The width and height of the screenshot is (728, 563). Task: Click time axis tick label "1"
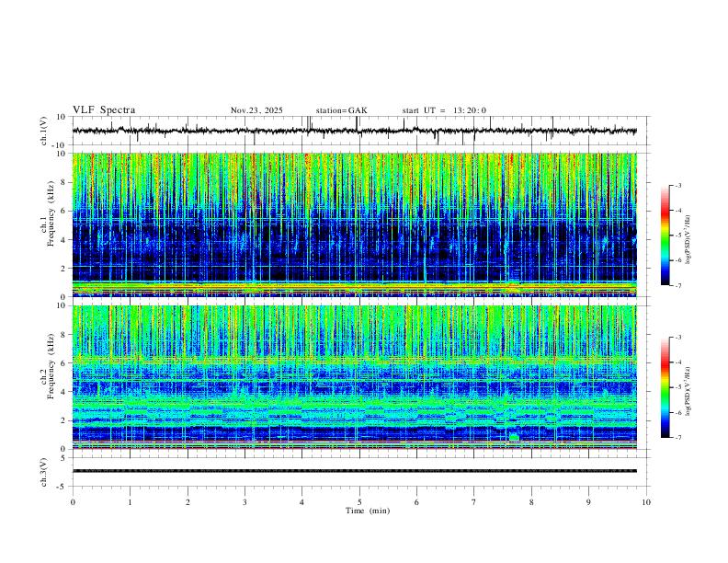tap(130, 502)
